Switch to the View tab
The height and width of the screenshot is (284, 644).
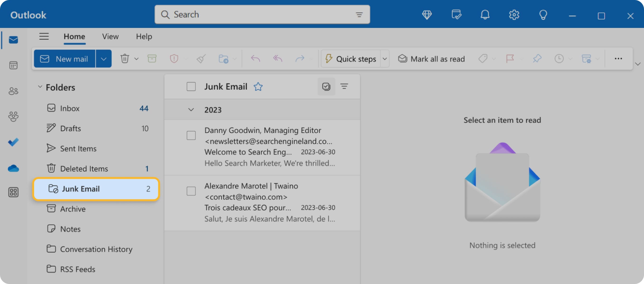(x=110, y=36)
